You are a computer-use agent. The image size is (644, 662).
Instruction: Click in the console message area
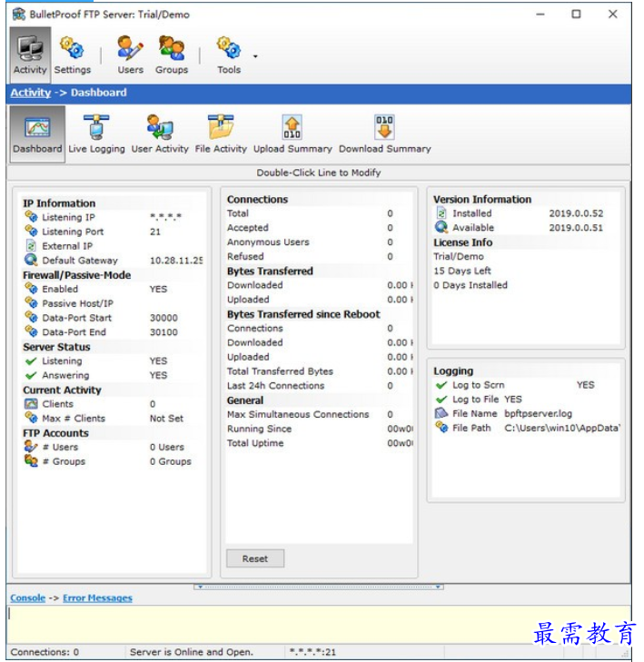(319, 625)
